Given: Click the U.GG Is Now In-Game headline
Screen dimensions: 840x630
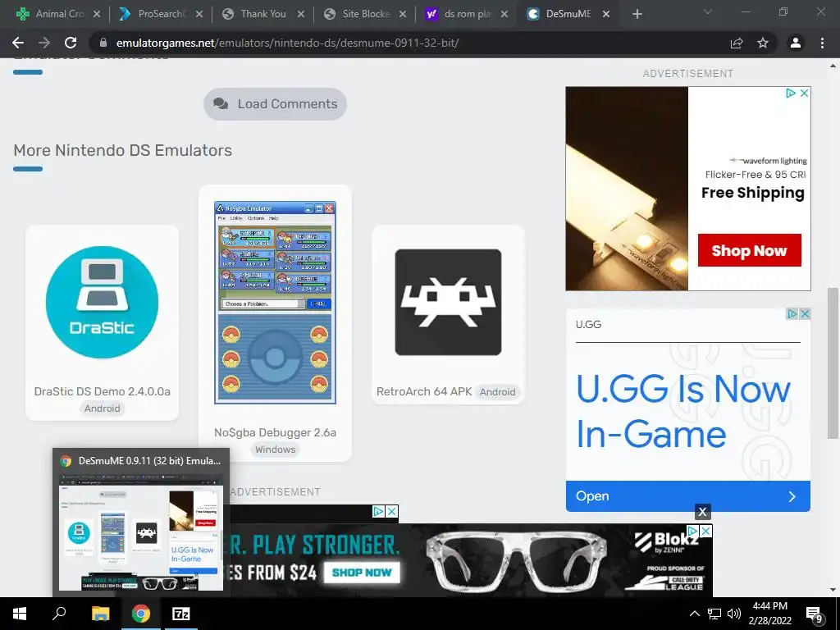Looking at the screenshot, I should (683, 411).
